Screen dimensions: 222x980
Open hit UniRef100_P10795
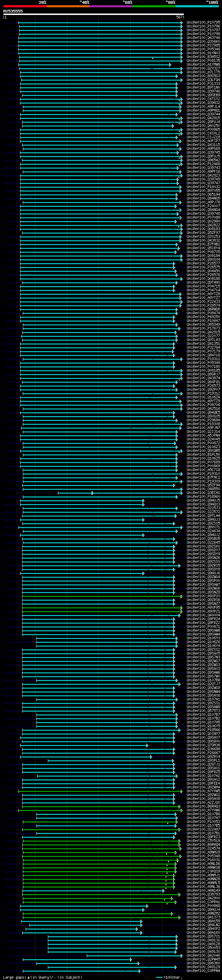(x=203, y=23)
